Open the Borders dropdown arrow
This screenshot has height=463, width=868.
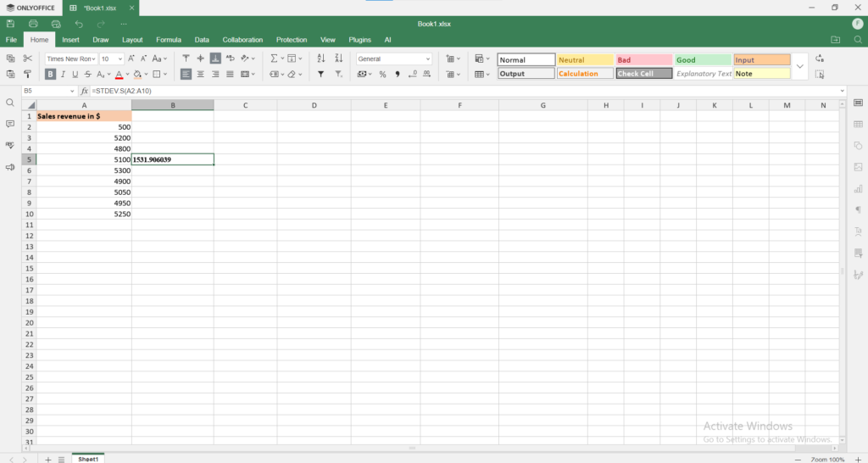(165, 74)
